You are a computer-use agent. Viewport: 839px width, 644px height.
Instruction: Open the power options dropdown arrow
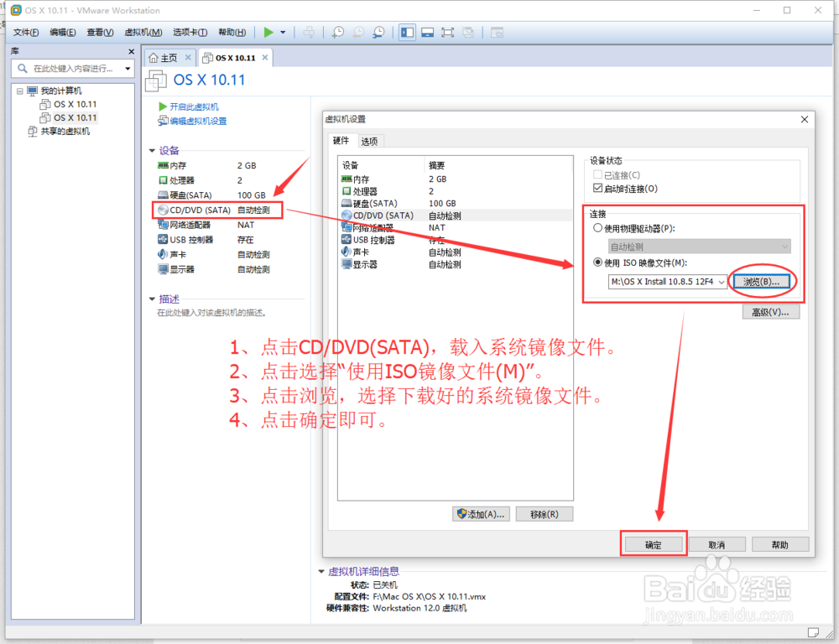(x=283, y=33)
